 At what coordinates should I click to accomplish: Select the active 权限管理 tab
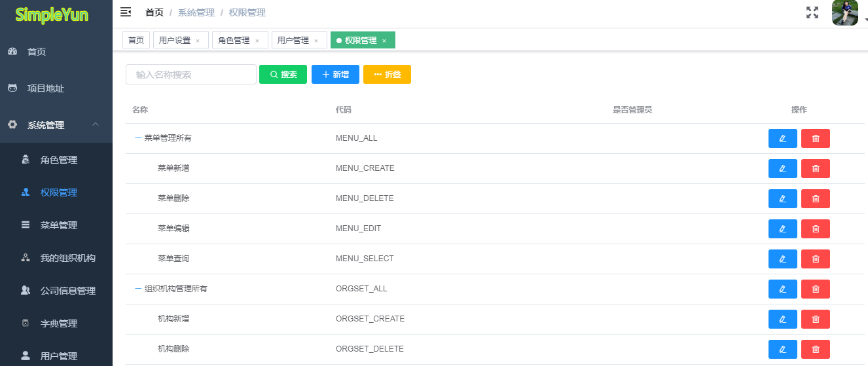coord(363,40)
